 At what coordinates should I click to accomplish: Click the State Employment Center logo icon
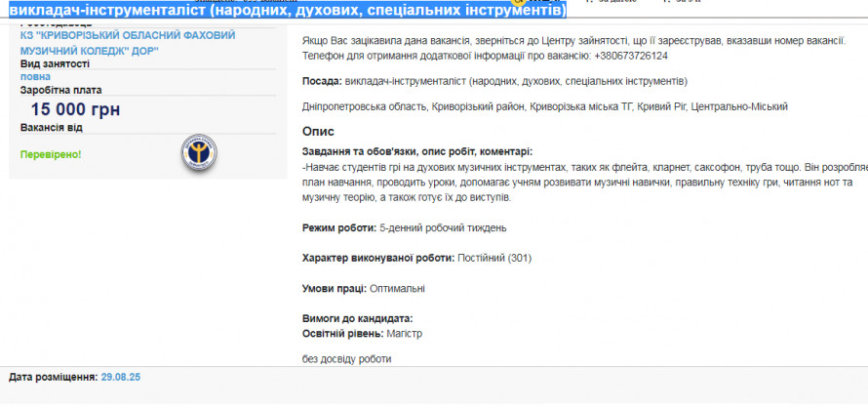click(x=199, y=153)
